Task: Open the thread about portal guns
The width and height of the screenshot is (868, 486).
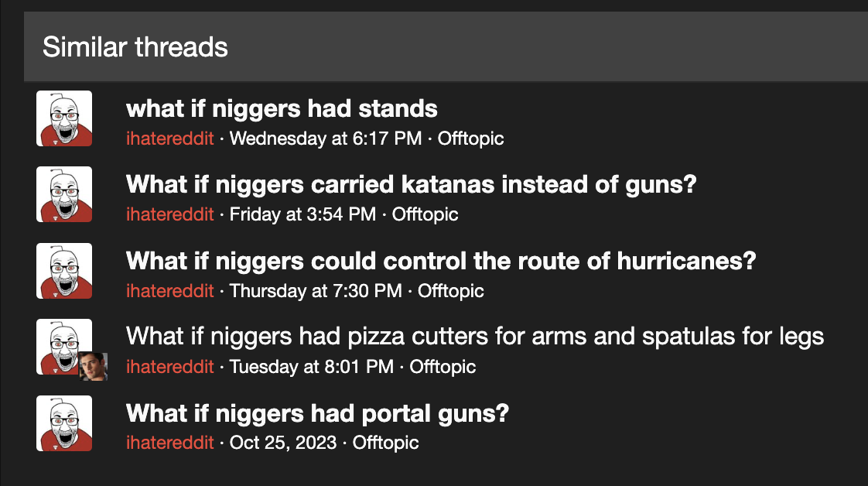Action: pos(317,413)
